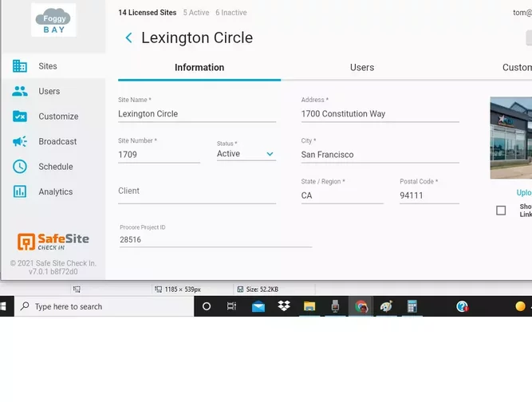532x402 pixels.
Task: Click the Foggy Bay logo
Action: [x=53, y=20]
